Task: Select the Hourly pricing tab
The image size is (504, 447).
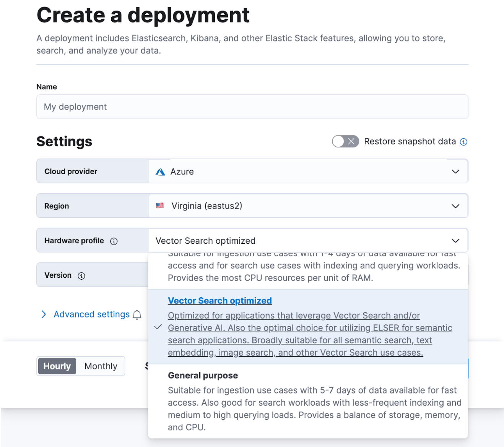Action: click(57, 366)
